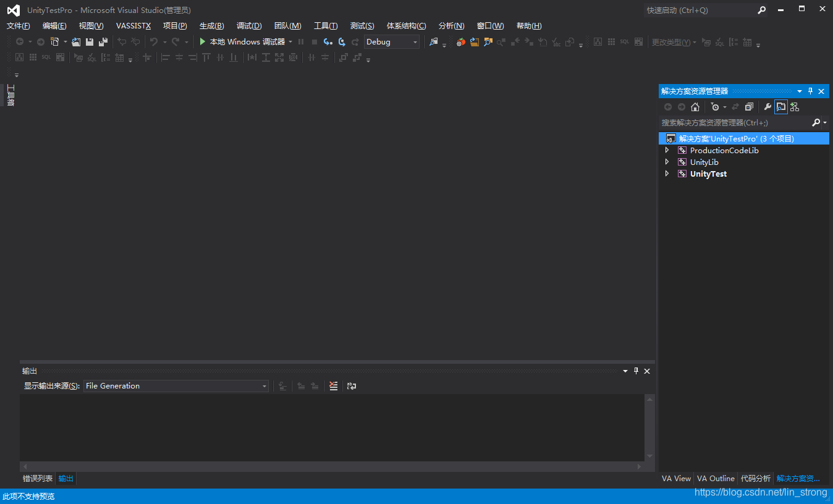Click the Pending Changes Filter clock icon
The image size is (833, 504).
(x=715, y=107)
